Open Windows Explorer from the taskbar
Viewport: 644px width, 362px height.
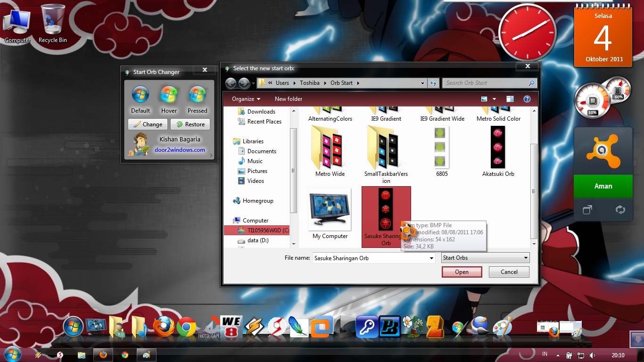tap(81, 355)
